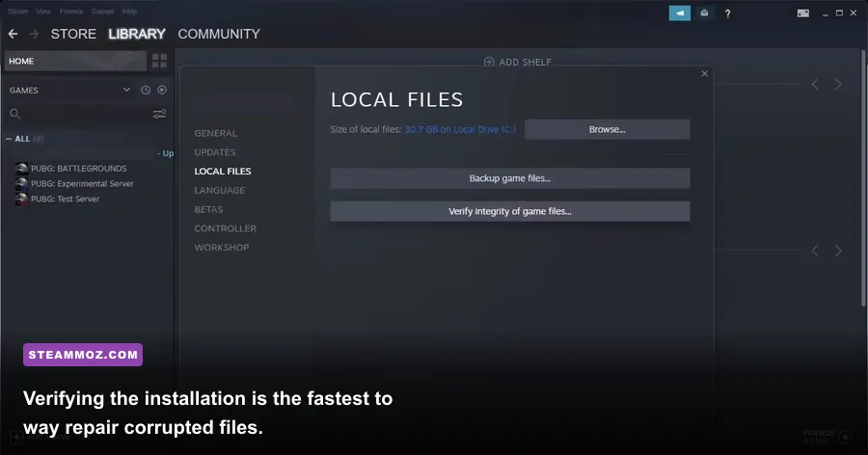Click lower shelf previous arrow
The image size is (868, 455).
pyautogui.click(x=815, y=251)
